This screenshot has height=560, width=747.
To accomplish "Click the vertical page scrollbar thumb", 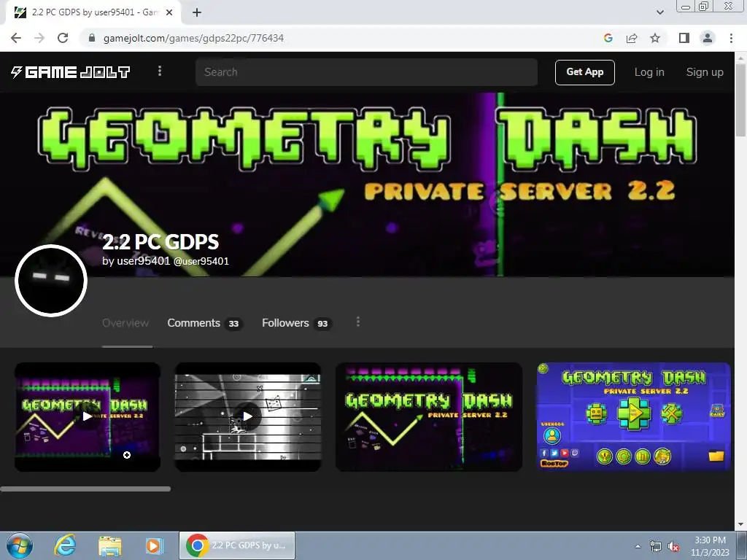I will click(740, 100).
